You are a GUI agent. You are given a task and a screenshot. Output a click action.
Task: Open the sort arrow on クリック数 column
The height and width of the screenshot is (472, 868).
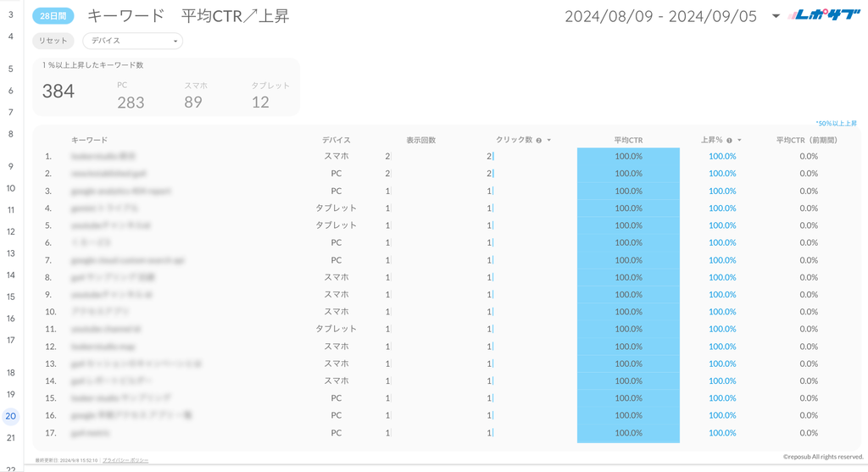click(549, 141)
